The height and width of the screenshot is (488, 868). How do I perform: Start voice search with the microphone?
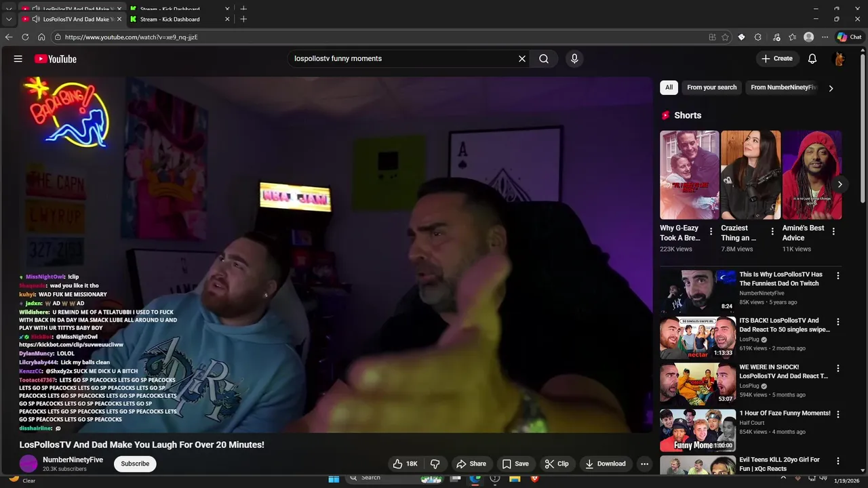pyautogui.click(x=574, y=59)
